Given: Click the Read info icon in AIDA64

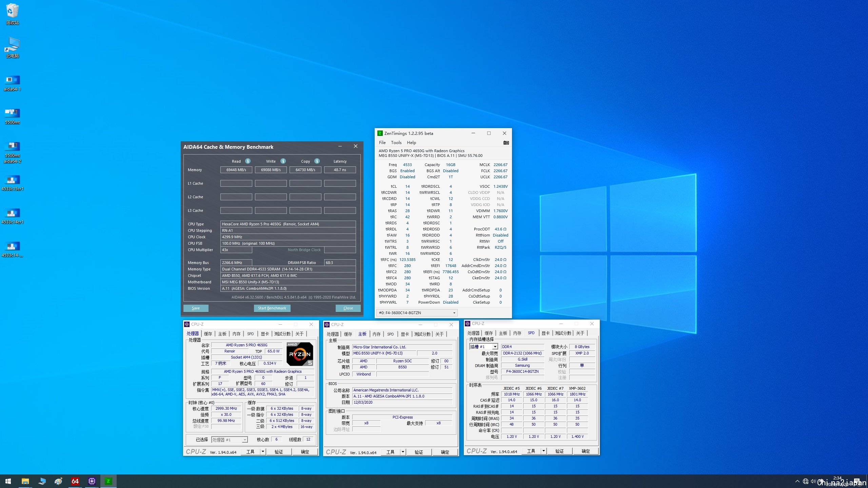Looking at the screenshot, I should tap(248, 161).
